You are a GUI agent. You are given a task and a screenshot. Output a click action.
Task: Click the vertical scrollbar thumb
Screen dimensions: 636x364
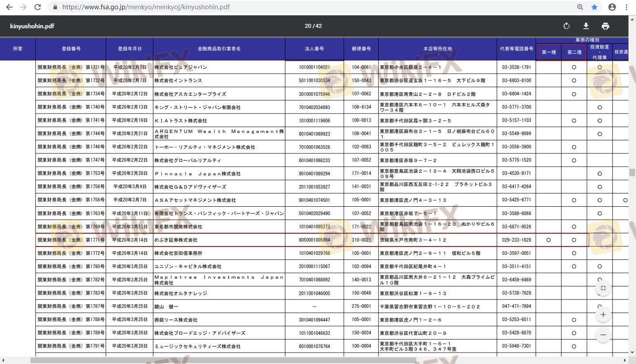632,172
